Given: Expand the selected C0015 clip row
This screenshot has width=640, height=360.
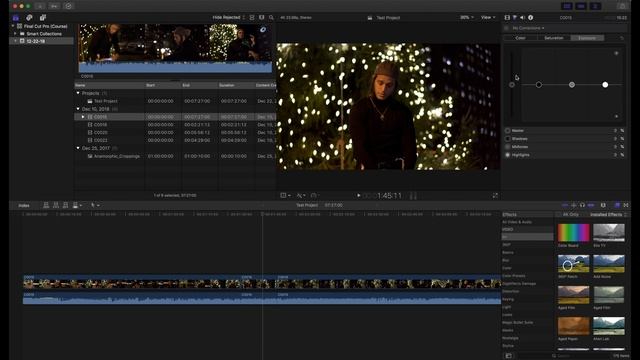Looking at the screenshot, I should tap(83, 117).
